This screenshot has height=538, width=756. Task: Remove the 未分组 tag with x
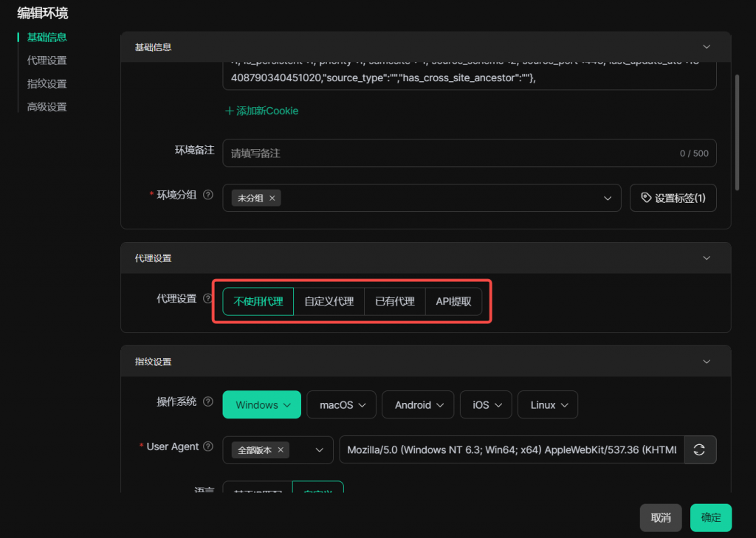[272, 198]
